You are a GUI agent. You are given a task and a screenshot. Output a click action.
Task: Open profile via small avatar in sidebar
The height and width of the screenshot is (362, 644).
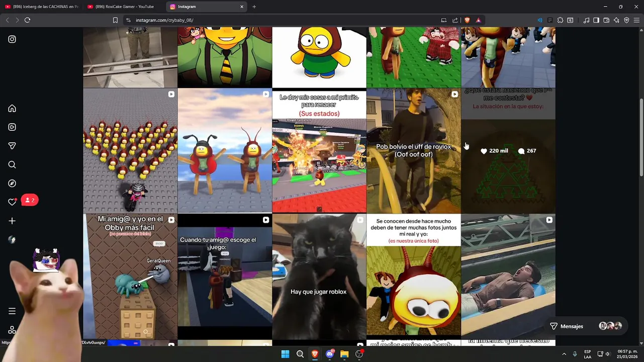click(12, 240)
